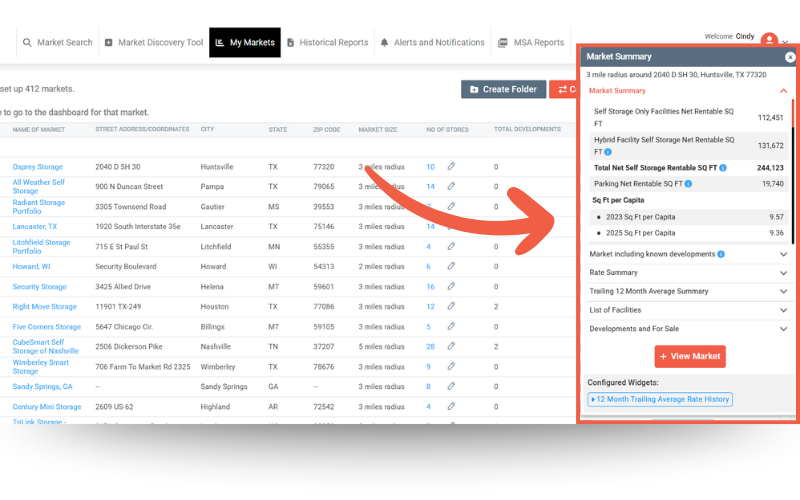Click info icon next to Parking Net Rentable SQ FT
The height and width of the screenshot is (500, 800).
pos(689,184)
